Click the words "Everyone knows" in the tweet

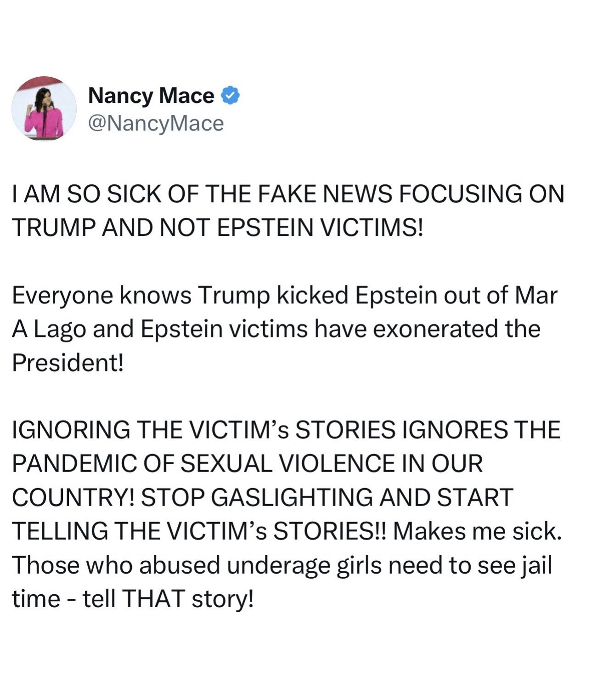[101, 295]
